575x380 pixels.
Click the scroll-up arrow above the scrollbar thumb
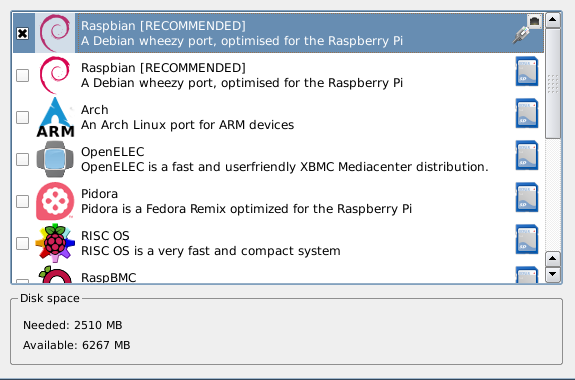pos(553,20)
